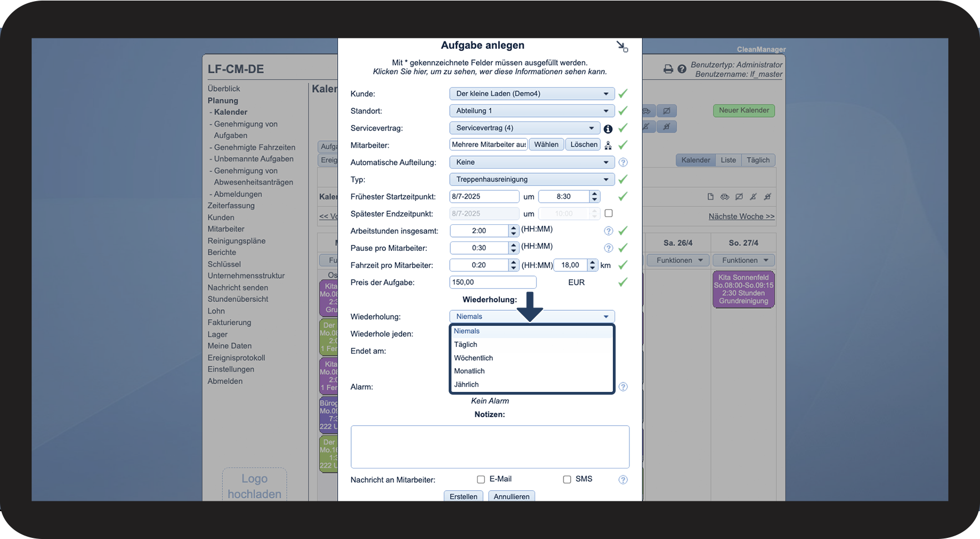
Task: Open Kita Sonnenfeld Sunday calendar task
Action: pos(743,289)
